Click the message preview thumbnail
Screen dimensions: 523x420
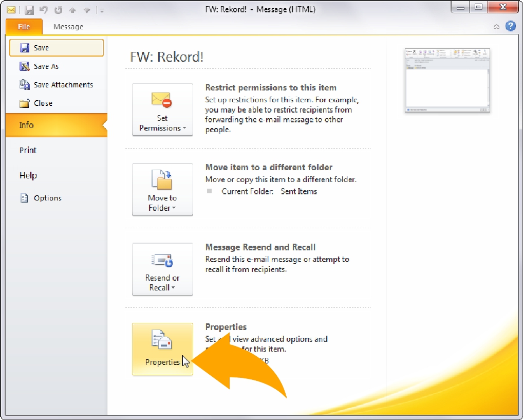(x=447, y=80)
